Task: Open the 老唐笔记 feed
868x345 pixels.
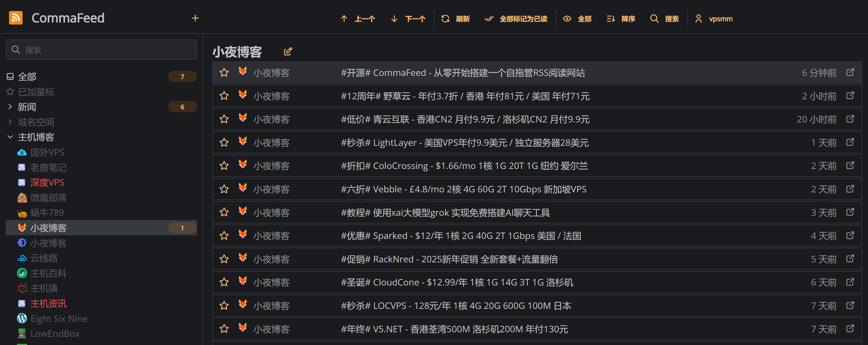Action: click(x=101, y=167)
